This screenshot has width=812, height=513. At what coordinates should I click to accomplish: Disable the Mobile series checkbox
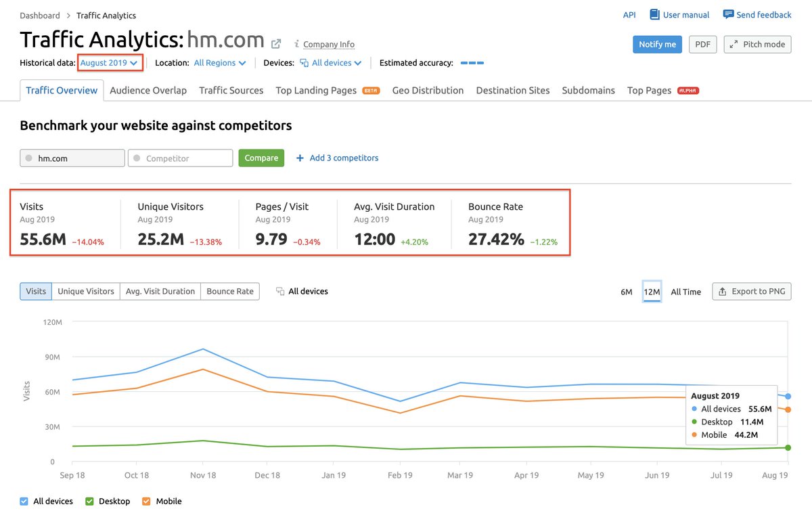coord(146,501)
